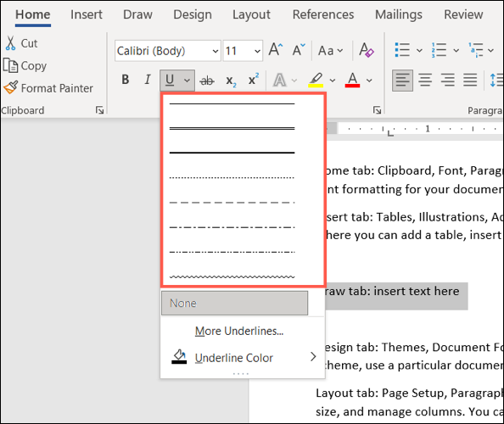Switch to the Mailings tab
The width and height of the screenshot is (504, 424).
[x=399, y=14]
